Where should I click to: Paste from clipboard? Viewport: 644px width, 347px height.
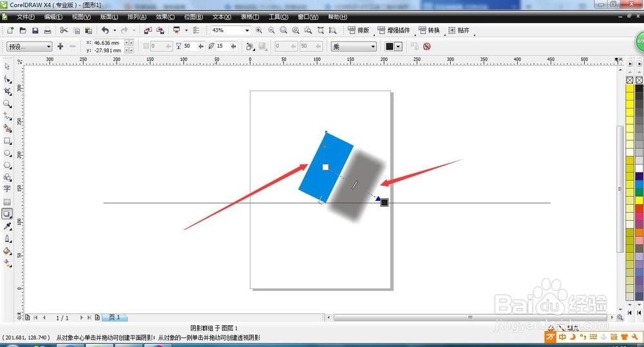[x=88, y=30]
